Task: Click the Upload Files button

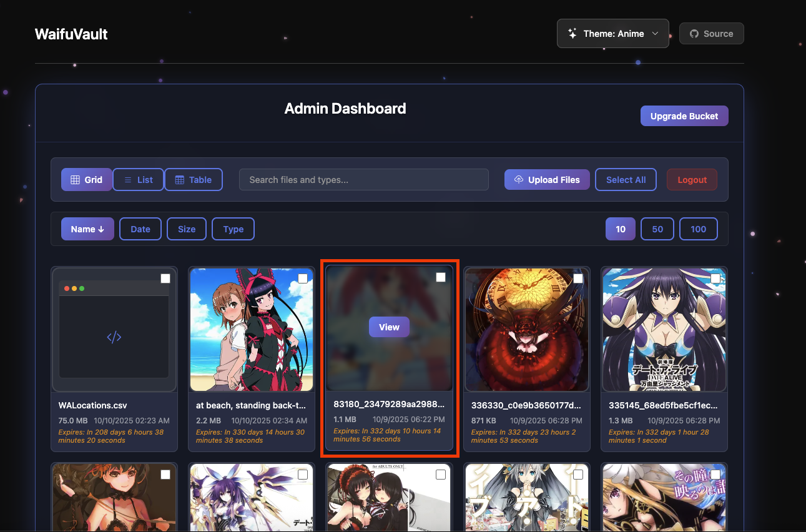Action: [x=547, y=180]
